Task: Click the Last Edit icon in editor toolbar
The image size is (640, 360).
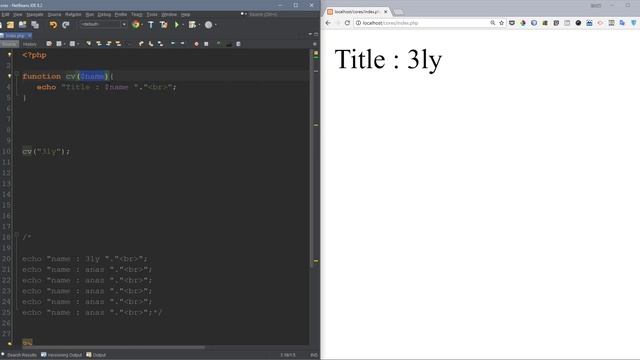Action: pyautogui.click(x=49, y=44)
